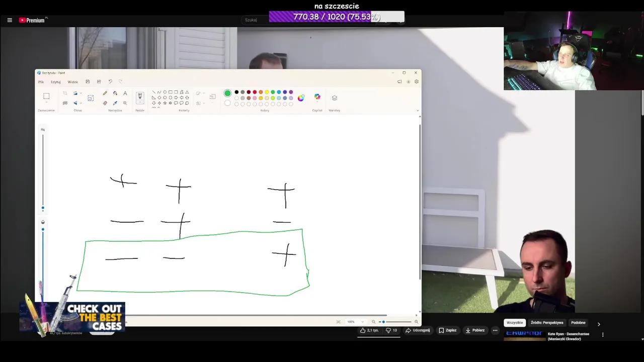This screenshot has height=362, width=644.
Task: Select the Źródło: Perspektywa chip
Action: (x=547, y=323)
